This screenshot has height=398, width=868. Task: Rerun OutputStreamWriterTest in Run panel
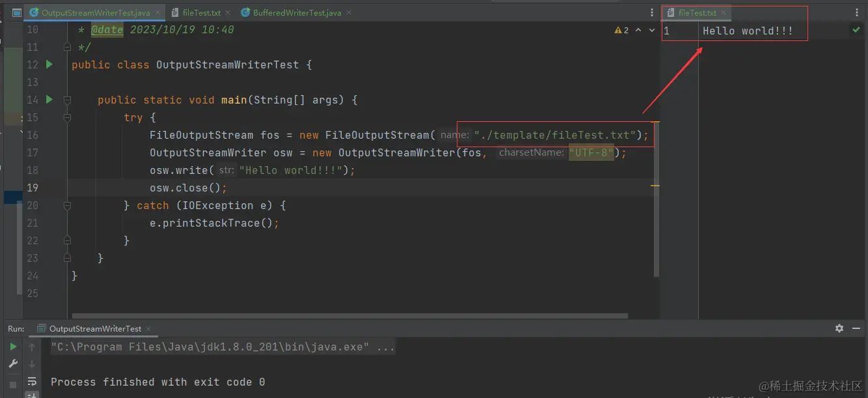pyautogui.click(x=13, y=347)
